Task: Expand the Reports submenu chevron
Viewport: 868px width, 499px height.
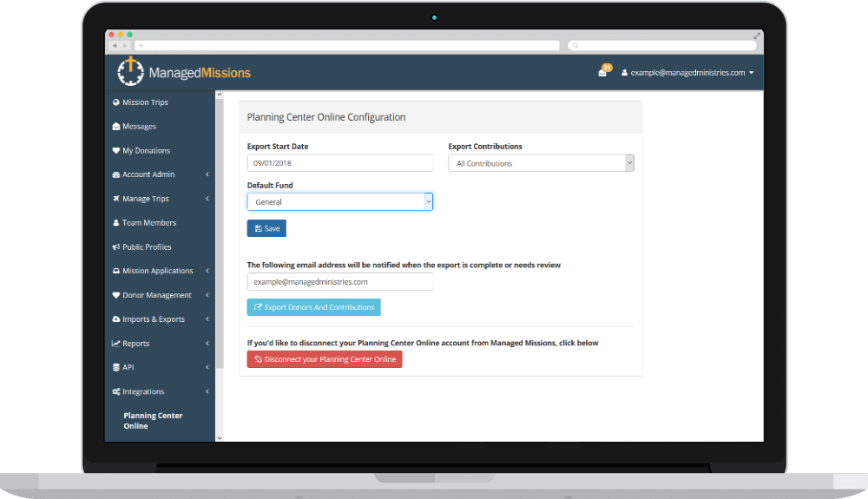Action: [207, 343]
